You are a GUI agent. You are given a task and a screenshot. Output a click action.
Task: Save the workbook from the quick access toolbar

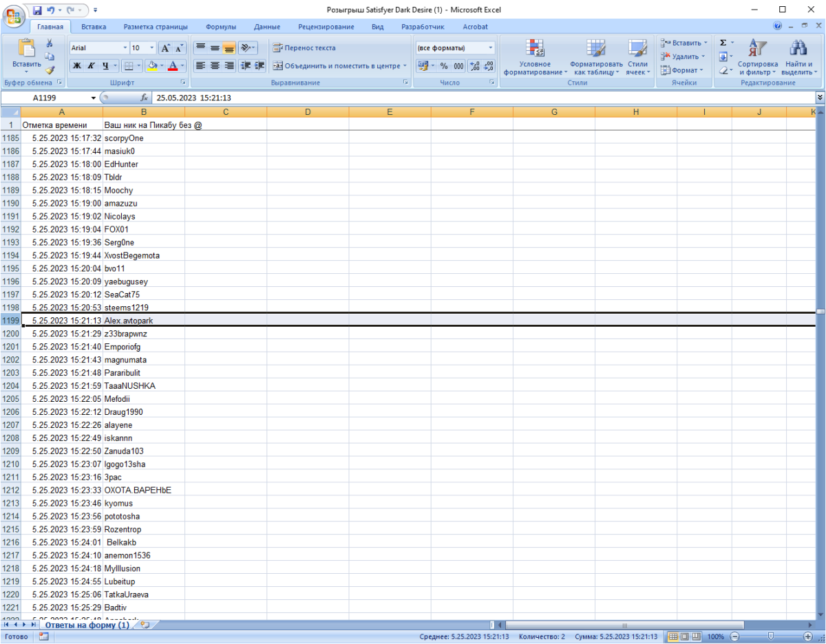pyautogui.click(x=37, y=10)
